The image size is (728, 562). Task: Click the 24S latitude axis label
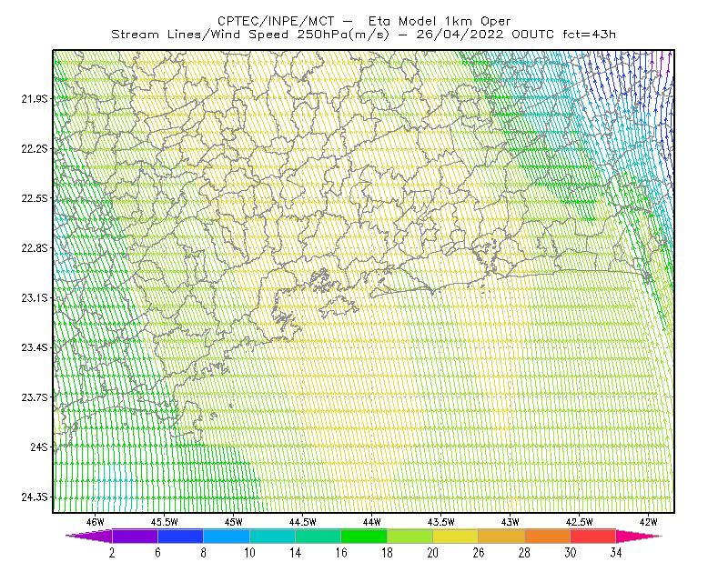(x=39, y=447)
